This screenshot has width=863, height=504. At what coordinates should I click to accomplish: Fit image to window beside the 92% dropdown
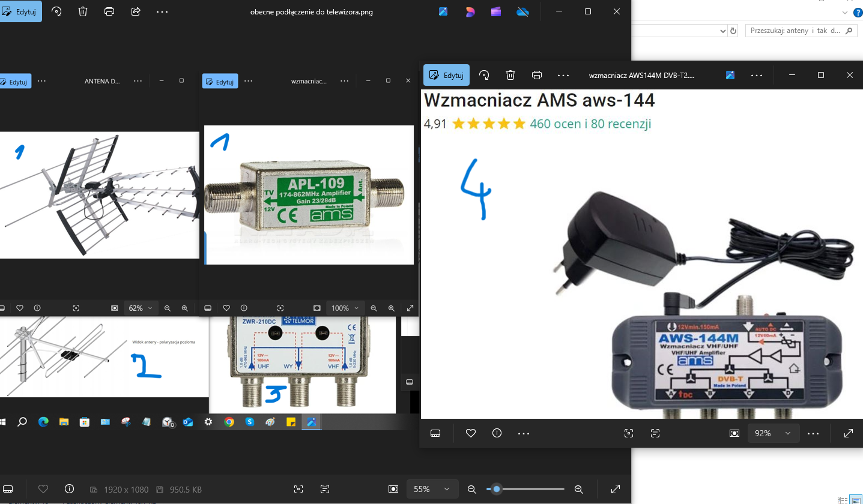pyautogui.click(x=734, y=433)
